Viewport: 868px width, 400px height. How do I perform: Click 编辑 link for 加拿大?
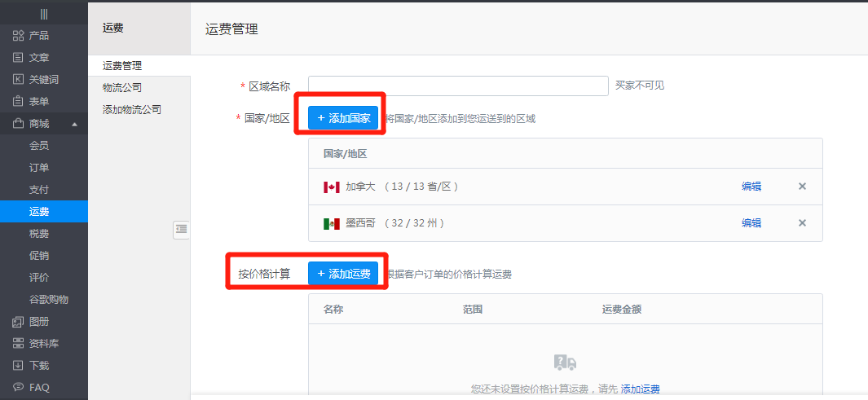tap(751, 187)
